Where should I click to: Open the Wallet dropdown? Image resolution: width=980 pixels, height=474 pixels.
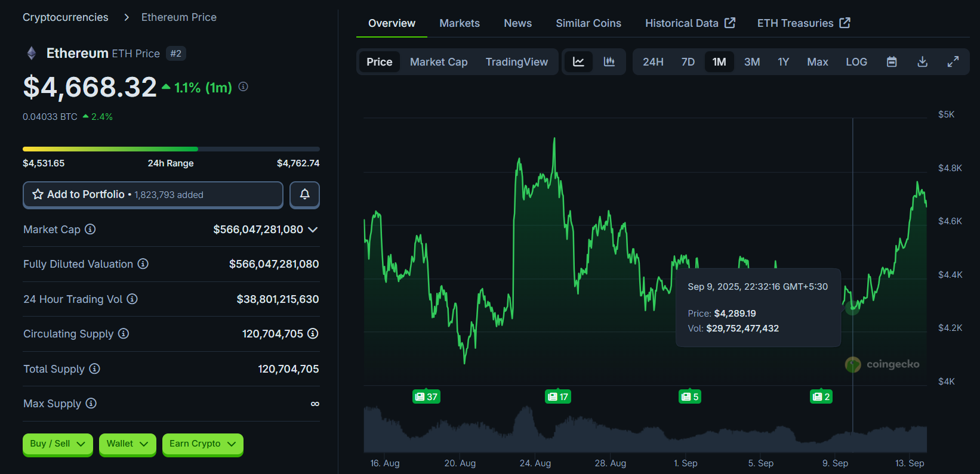click(127, 444)
